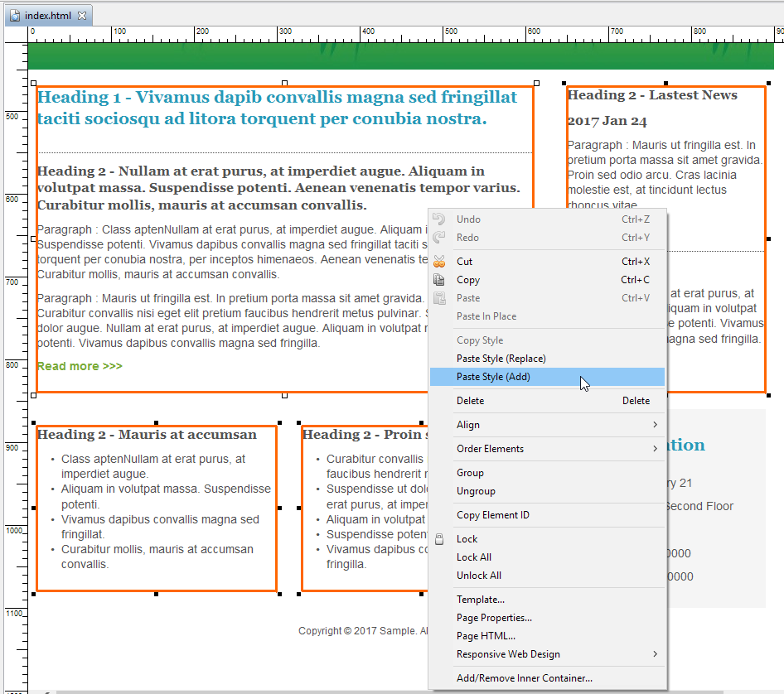Viewport: 784px width, 694px height.
Task: Open Page HTML...
Action: (548, 636)
